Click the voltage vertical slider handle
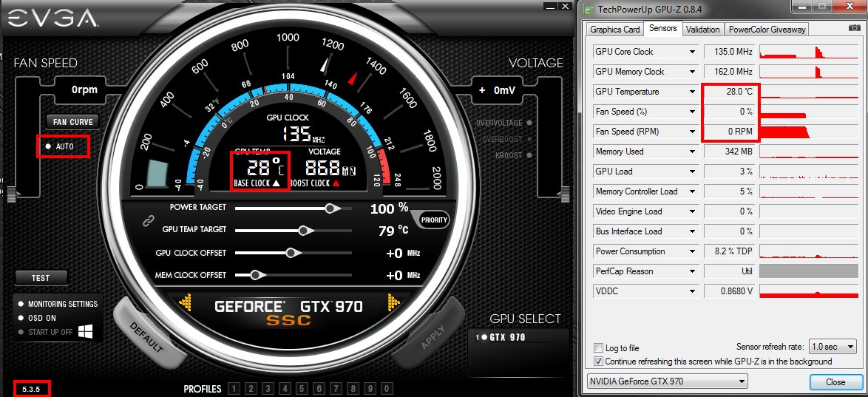868x397 pixels. click(x=565, y=193)
